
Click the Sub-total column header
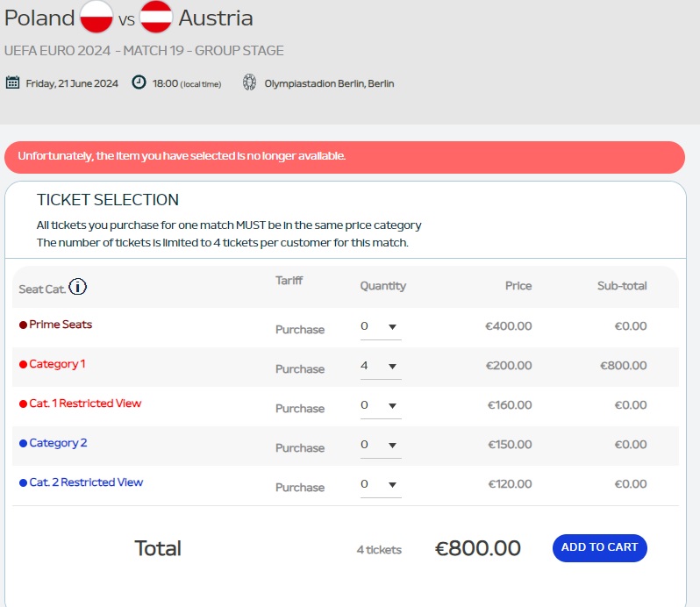[x=622, y=286]
